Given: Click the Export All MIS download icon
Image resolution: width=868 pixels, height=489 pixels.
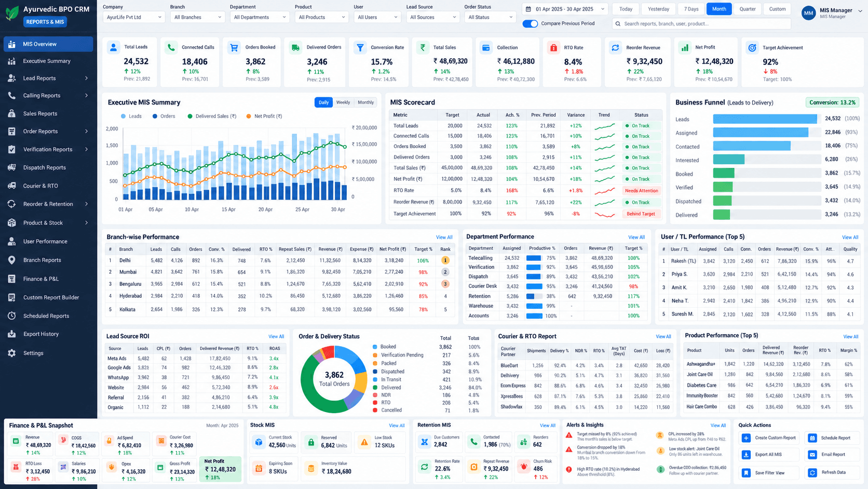Looking at the screenshot, I should click(746, 455).
